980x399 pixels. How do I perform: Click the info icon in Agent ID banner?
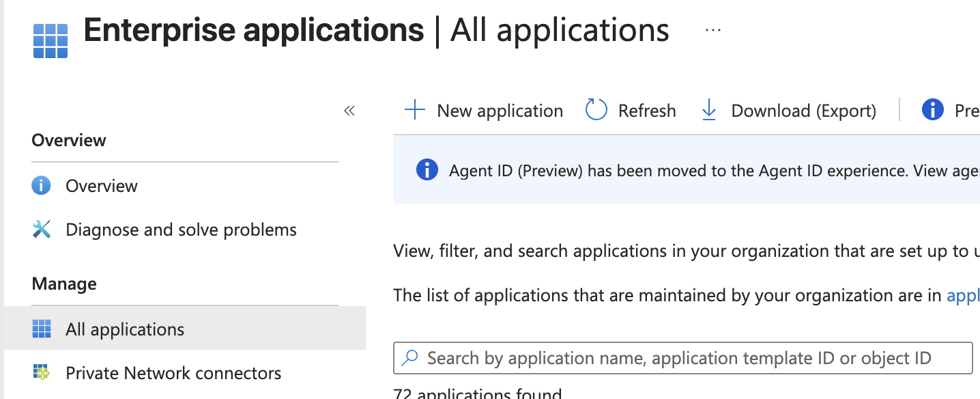point(427,169)
